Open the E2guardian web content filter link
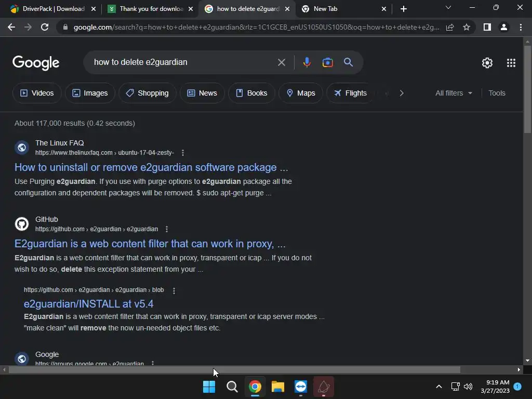532x399 pixels. [150, 244]
